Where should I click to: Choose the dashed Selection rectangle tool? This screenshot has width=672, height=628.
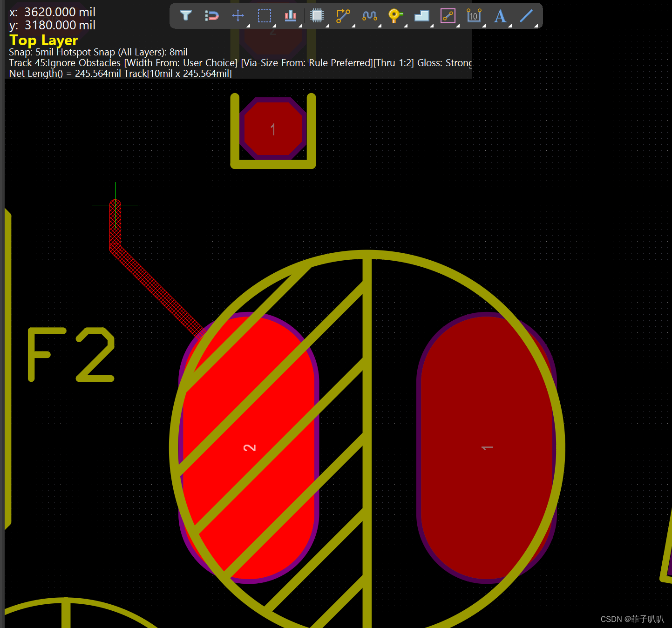tap(265, 16)
